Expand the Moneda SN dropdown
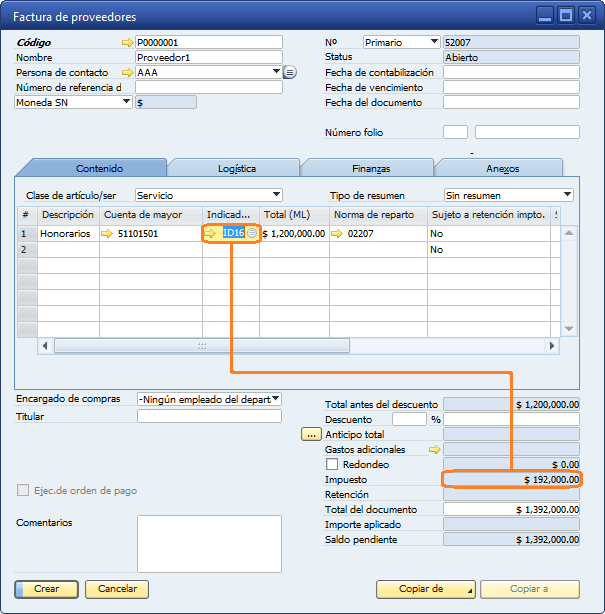The width and height of the screenshot is (605, 614). (126, 102)
